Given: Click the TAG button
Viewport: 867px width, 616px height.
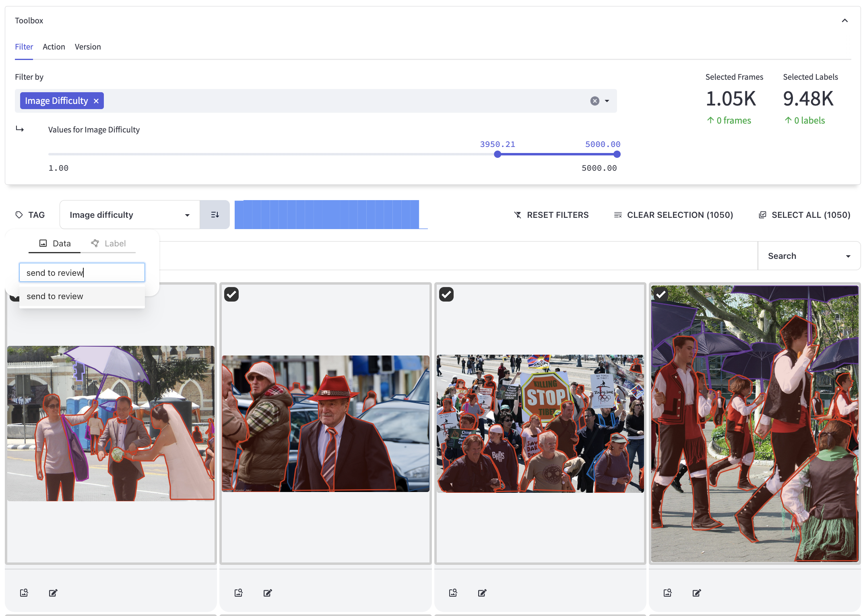Looking at the screenshot, I should [x=30, y=215].
